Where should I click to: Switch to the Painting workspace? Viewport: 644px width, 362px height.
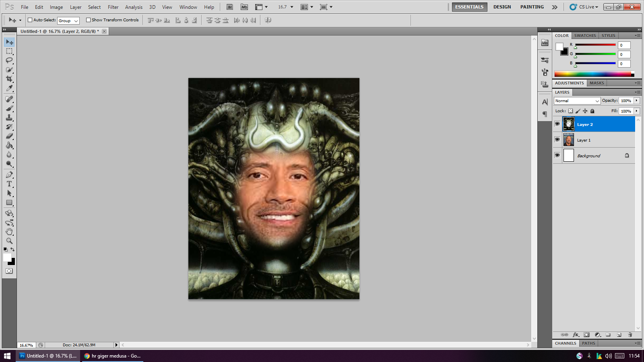point(532,7)
